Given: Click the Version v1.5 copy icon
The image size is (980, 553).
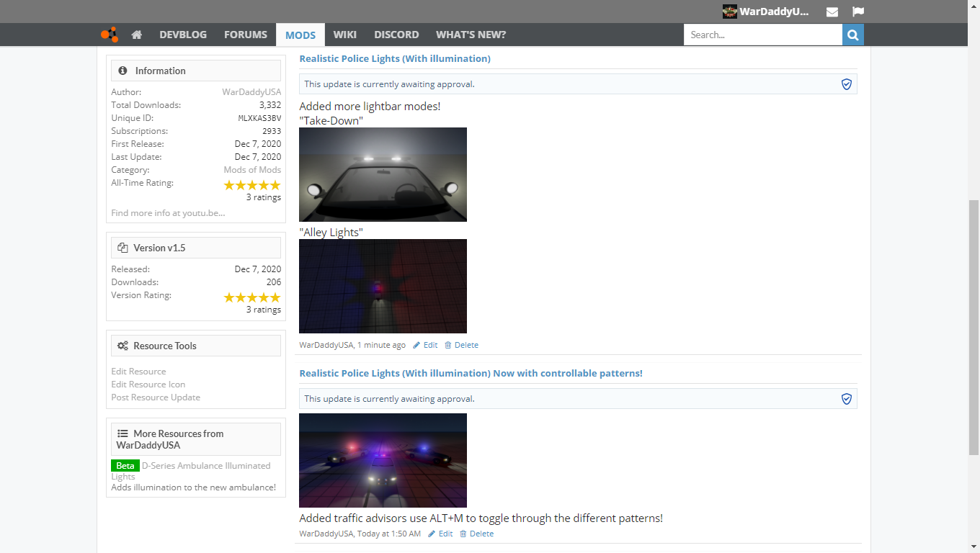Looking at the screenshot, I should point(122,248).
